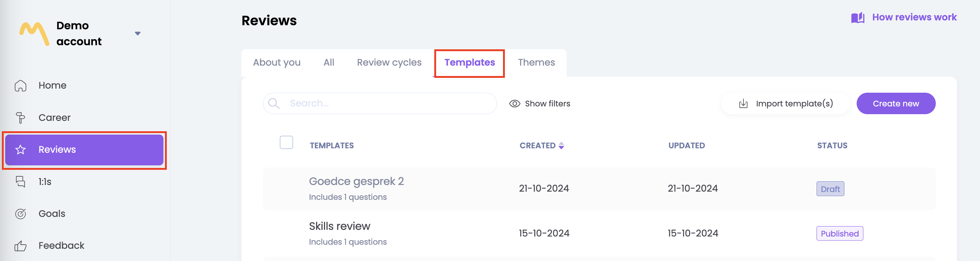Click the open book help icon

[857, 17]
